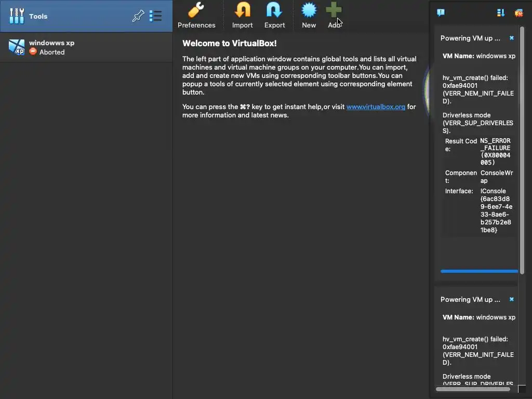This screenshot has height=399, width=532.
Task: Click the Component: label
Action: [461, 177]
